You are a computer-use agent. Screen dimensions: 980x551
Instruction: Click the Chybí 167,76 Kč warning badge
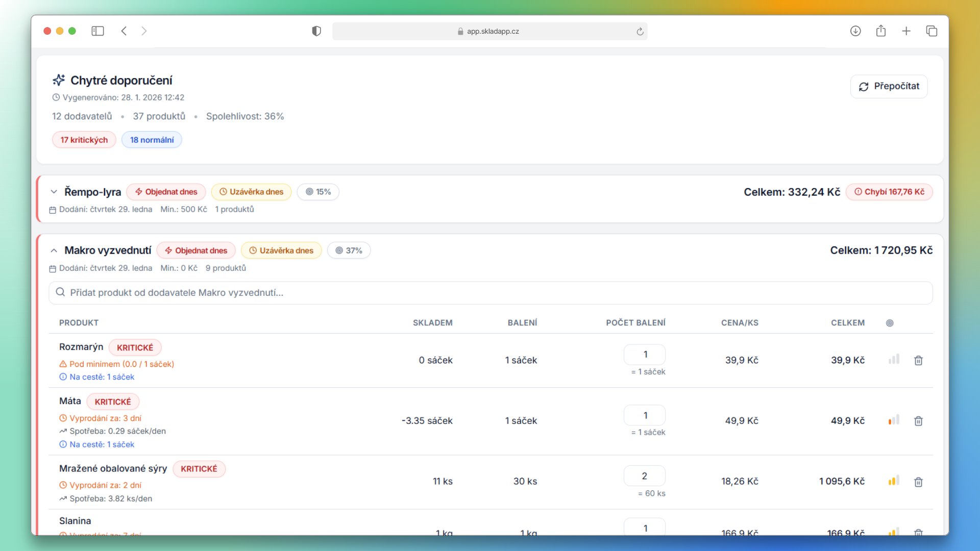pos(889,192)
